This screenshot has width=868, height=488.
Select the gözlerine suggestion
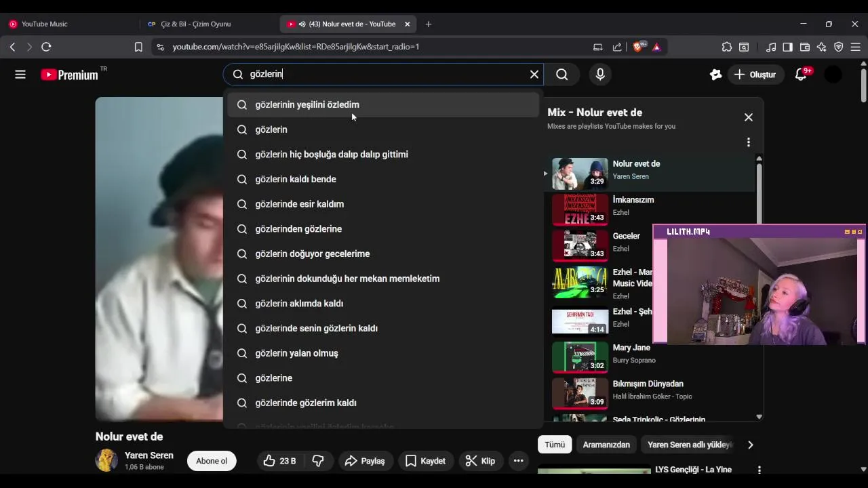(383, 378)
